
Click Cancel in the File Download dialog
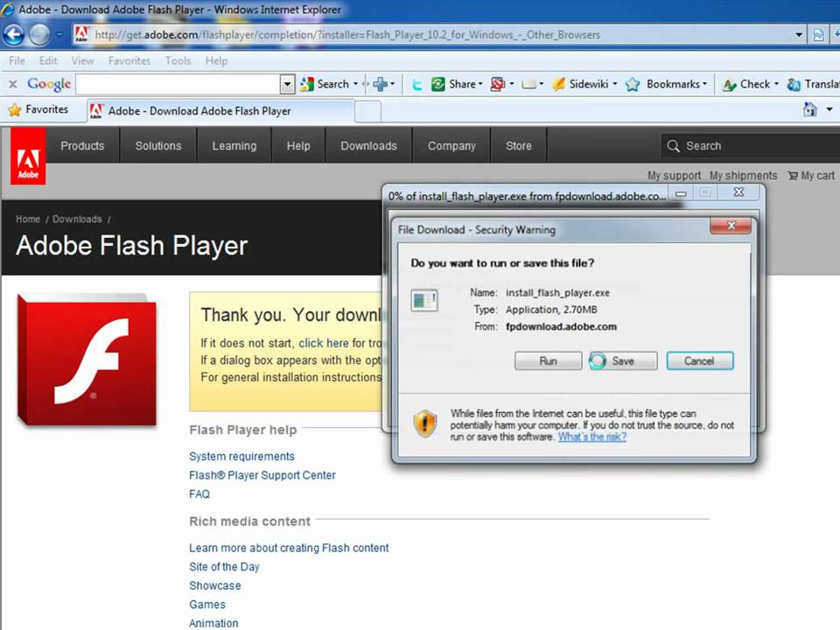coord(700,361)
